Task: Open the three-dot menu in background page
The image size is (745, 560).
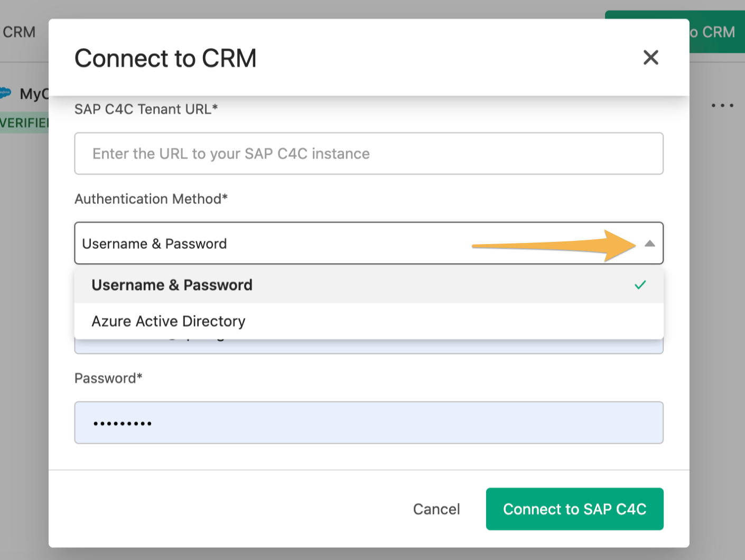Action: [722, 105]
